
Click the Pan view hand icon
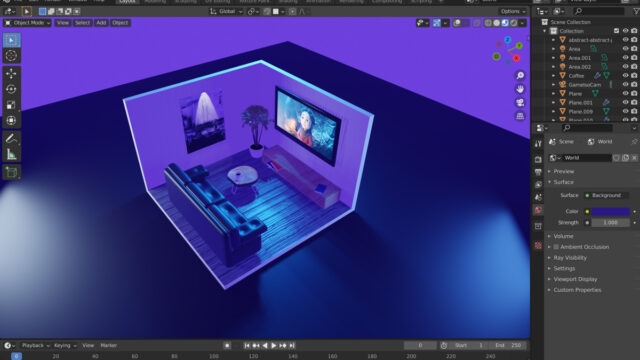pyautogui.click(x=520, y=89)
